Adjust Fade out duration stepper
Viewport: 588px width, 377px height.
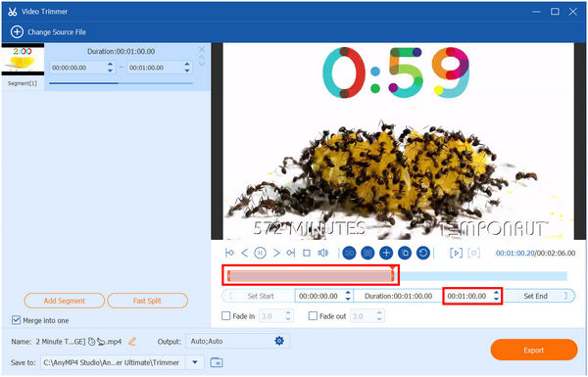379,316
